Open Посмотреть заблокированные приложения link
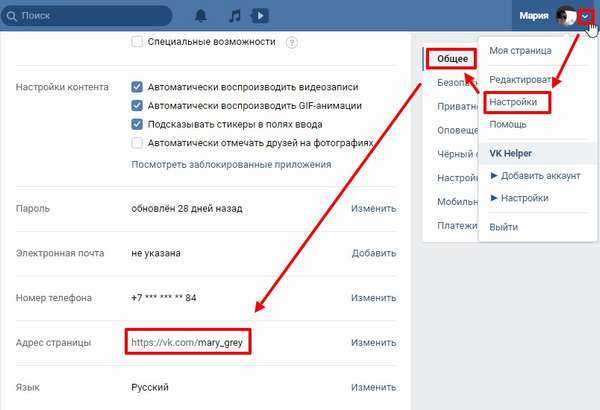The height and width of the screenshot is (410, 600). pyautogui.click(x=231, y=164)
